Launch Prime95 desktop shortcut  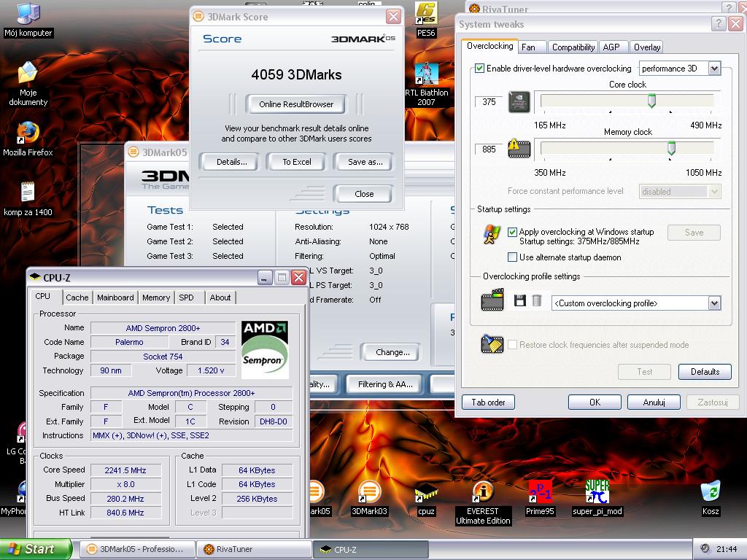coord(540,499)
